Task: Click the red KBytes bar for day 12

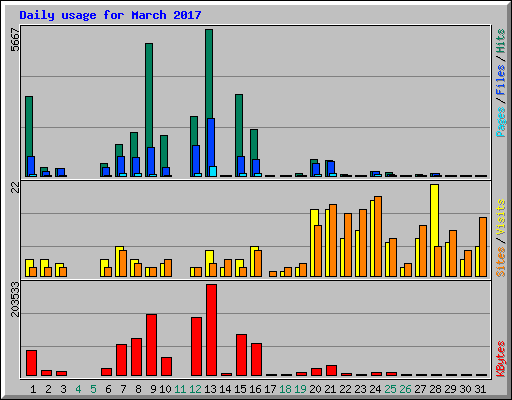Action: pos(196,347)
